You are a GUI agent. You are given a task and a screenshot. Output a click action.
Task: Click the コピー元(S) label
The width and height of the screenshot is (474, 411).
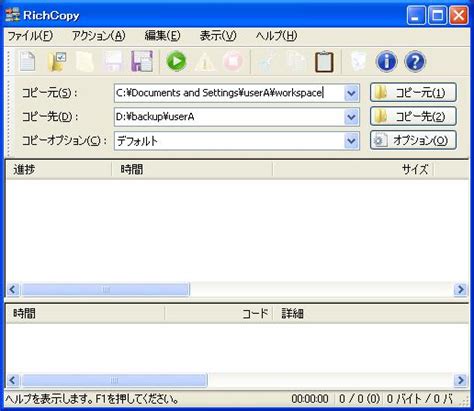point(49,93)
